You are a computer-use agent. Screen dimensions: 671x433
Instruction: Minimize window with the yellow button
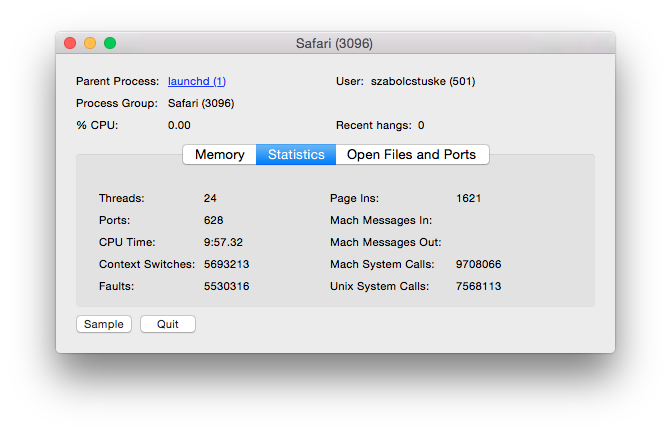click(x=90, y=43)
